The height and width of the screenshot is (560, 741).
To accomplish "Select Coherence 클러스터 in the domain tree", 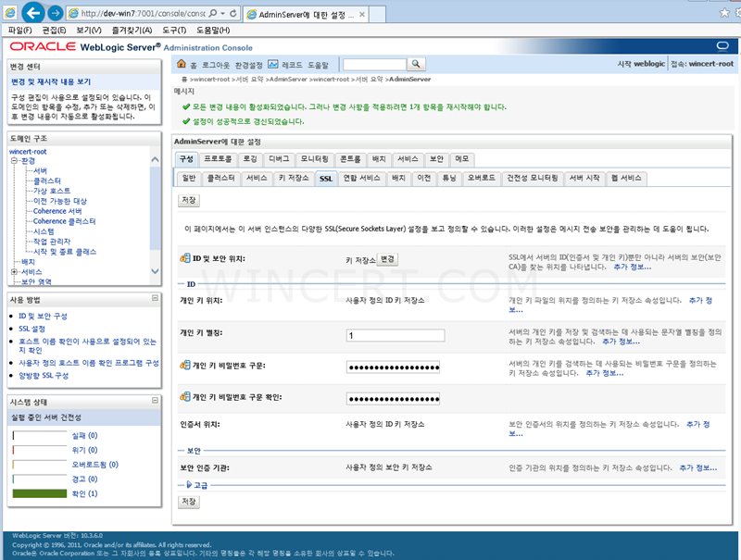I will point(64,221).
